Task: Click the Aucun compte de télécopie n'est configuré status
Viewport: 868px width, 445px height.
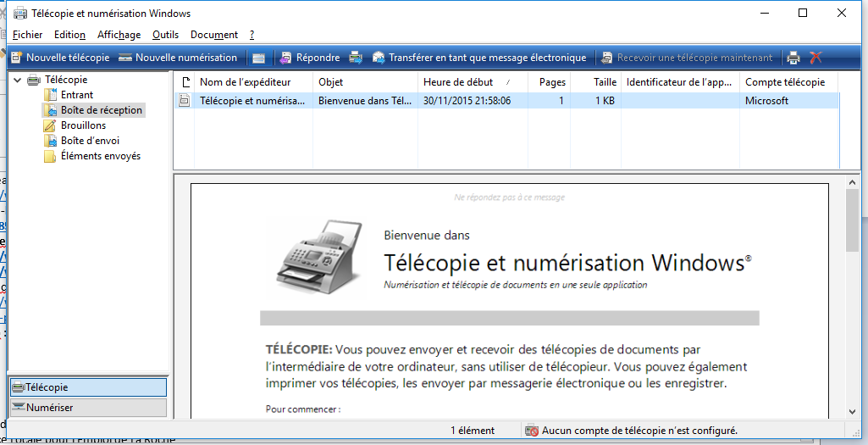Action: (639, 431)
